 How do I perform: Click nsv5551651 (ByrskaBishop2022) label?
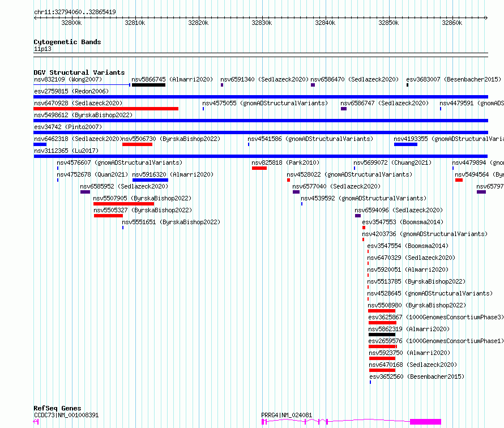[x=171, y=222]
